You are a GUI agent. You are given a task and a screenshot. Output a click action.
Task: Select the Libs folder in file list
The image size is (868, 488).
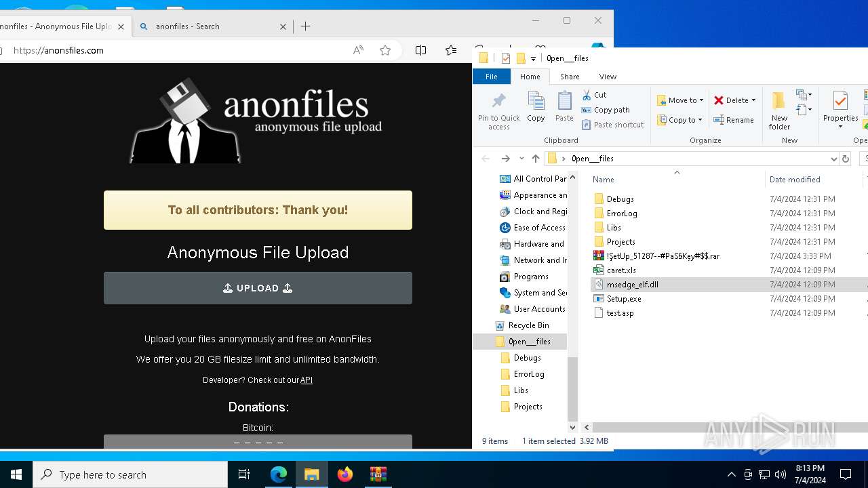pyautogui.click(x=614, y=228)
